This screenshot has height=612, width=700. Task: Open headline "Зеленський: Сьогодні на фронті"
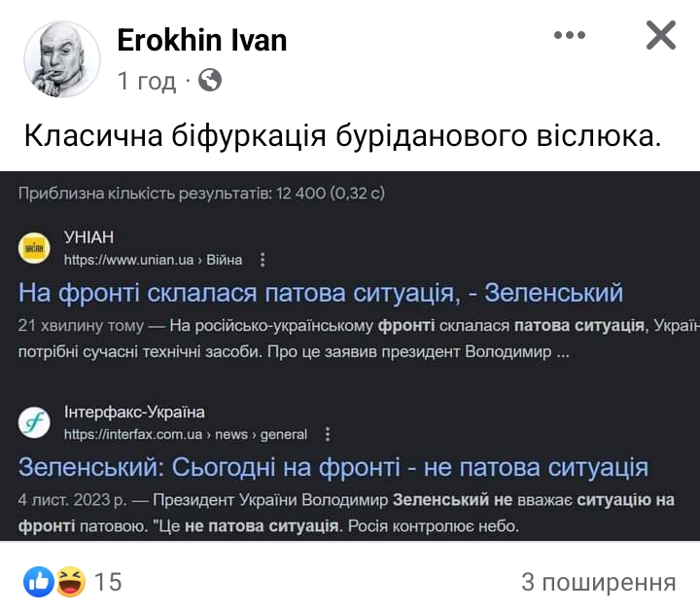click(333, 467)
